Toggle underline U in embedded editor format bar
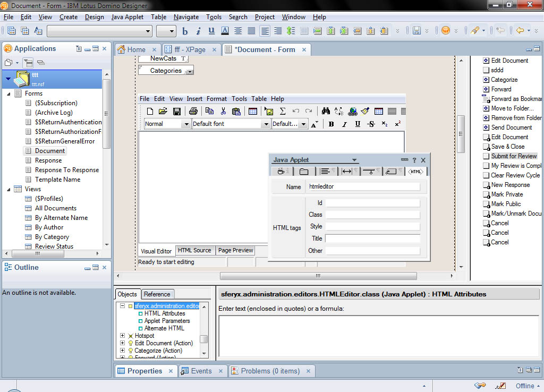544x392 pixels. tap(358, 124)
